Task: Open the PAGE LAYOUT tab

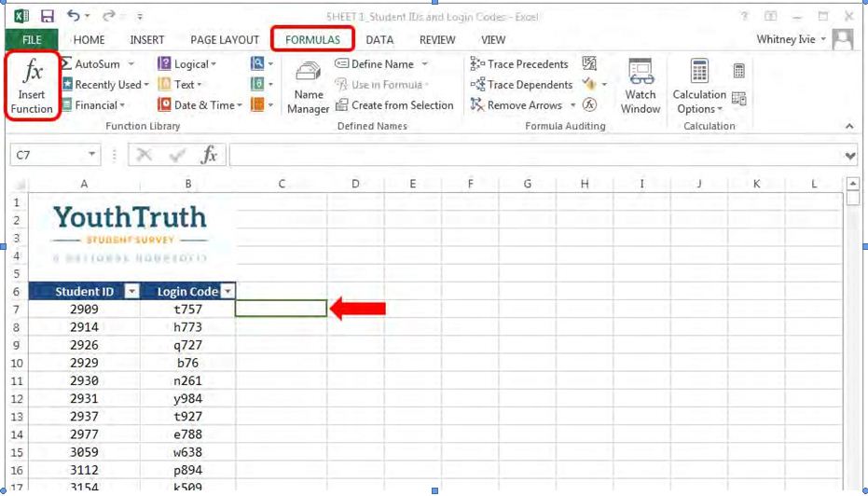Action: [x=225, y=40]
